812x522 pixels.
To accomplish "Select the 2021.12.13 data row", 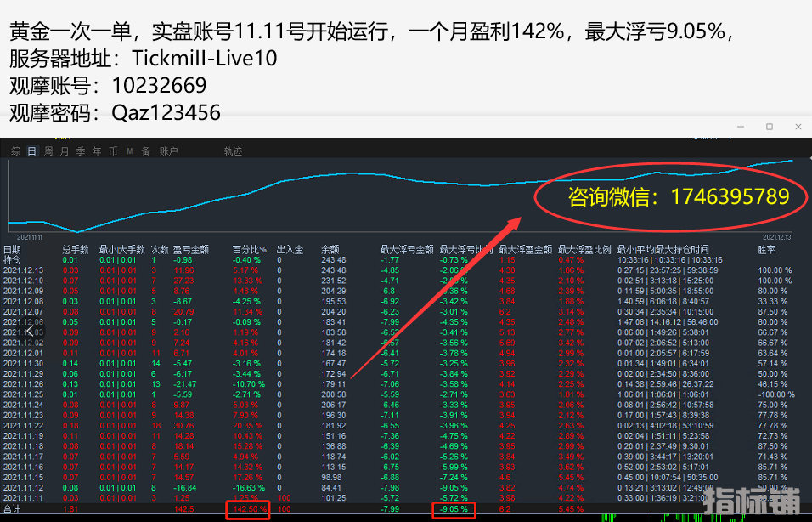I will pos(22,270).
